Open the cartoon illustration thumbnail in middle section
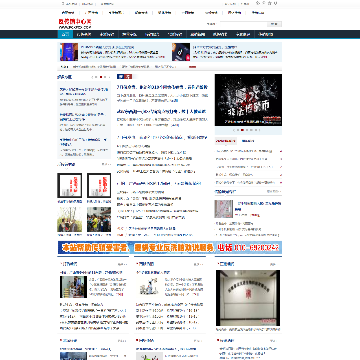Image resolution: width=360 pixels, height=360 pixels. click(149, 287)
